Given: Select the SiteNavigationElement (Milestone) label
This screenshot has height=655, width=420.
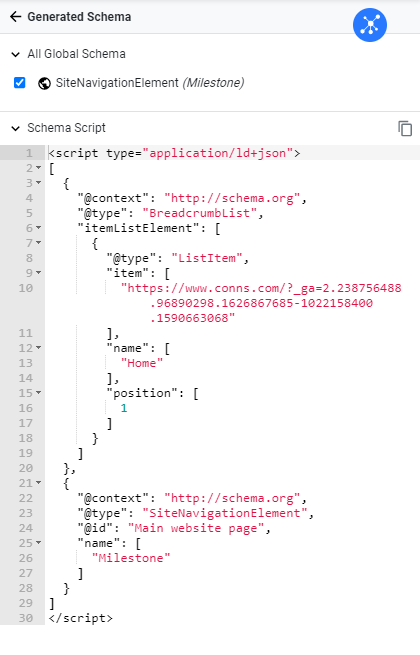Looking at the screenshot, I should [x=150, y=83].
